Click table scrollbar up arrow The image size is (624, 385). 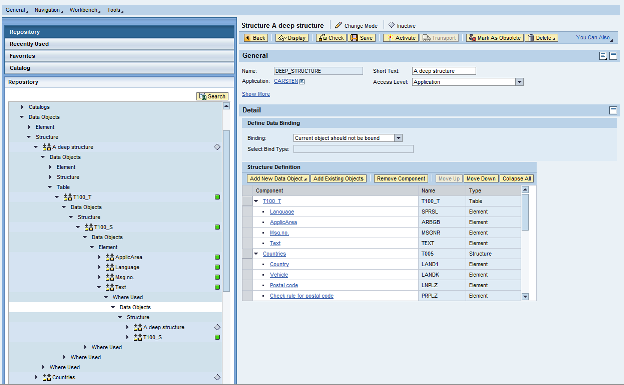point(525,190)
